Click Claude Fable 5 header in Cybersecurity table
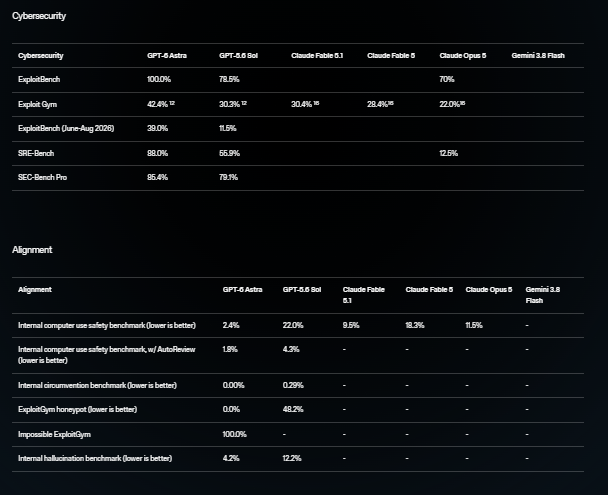The height and width of the screenshot is (495, 608). (391, 55)
